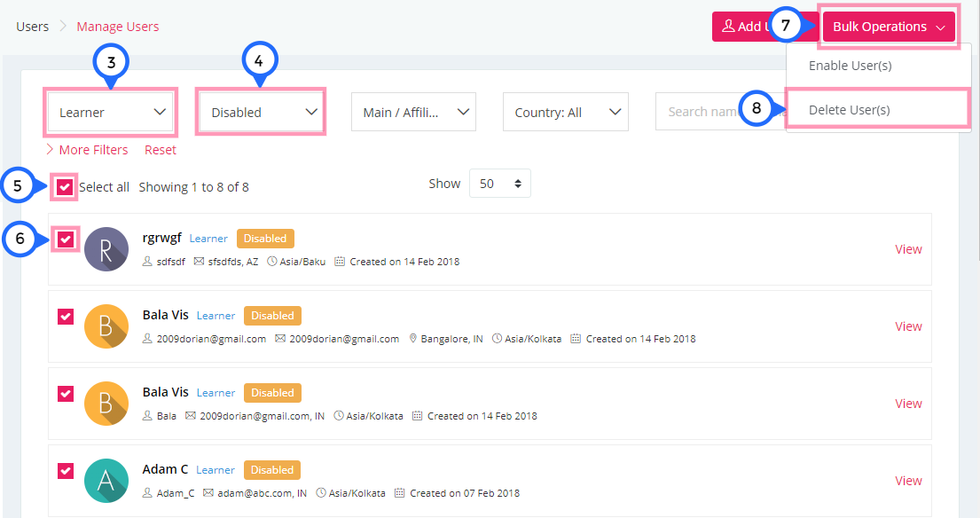Click the Add User person icon

click(x=728, y=27)
